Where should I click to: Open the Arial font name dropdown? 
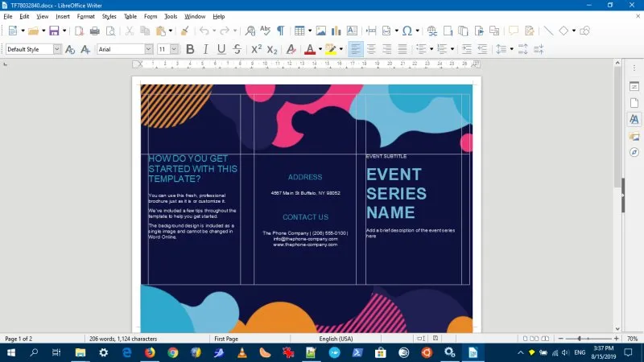pyautogui.click(x=149, y=49)
